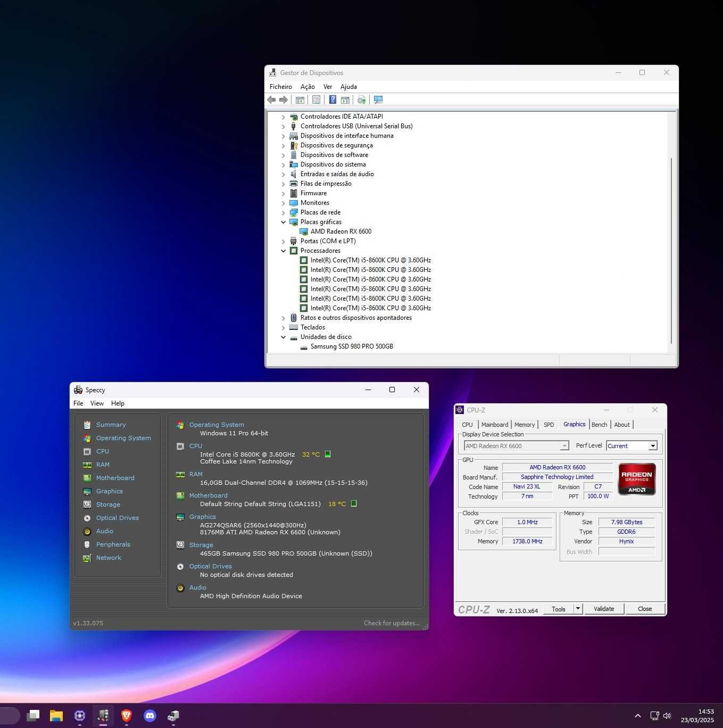Click the Tools button in CPU-Z
Viewport: 723px width, 728px height.
click(559, 609)
